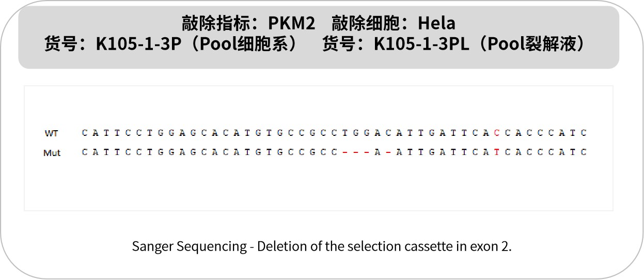
Task: Click the K105-1-3P catalog number
Action: tap(140, 44)
